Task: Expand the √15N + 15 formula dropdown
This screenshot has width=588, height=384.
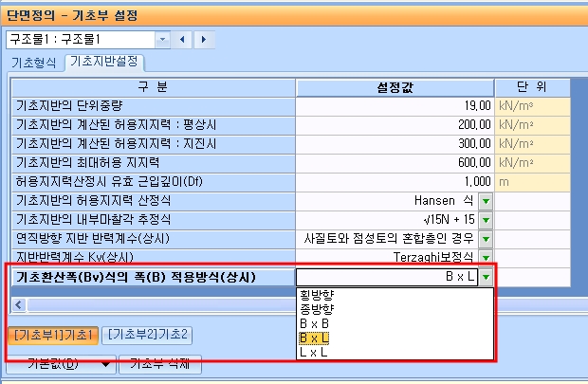Action: [x=486, y=220]
